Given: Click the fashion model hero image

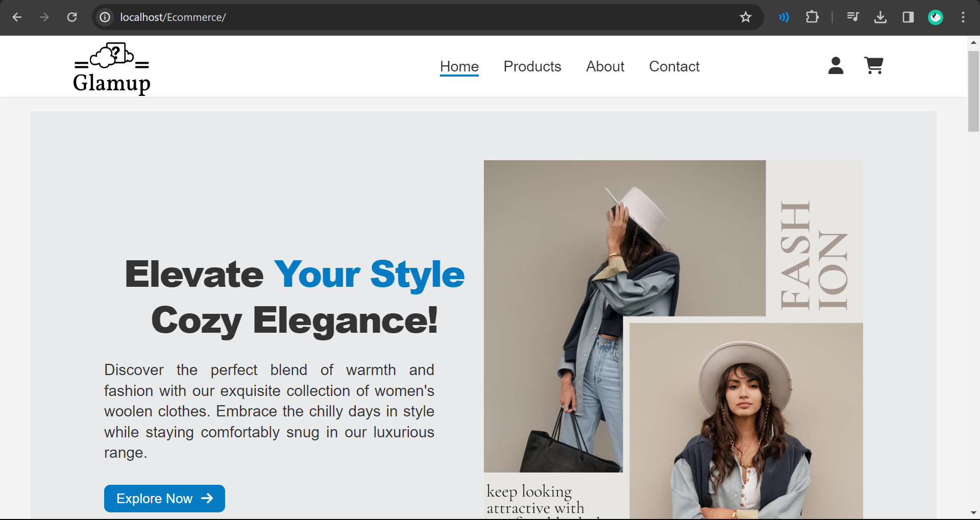Looking at the screenshot, I should (x=673, y=340).
